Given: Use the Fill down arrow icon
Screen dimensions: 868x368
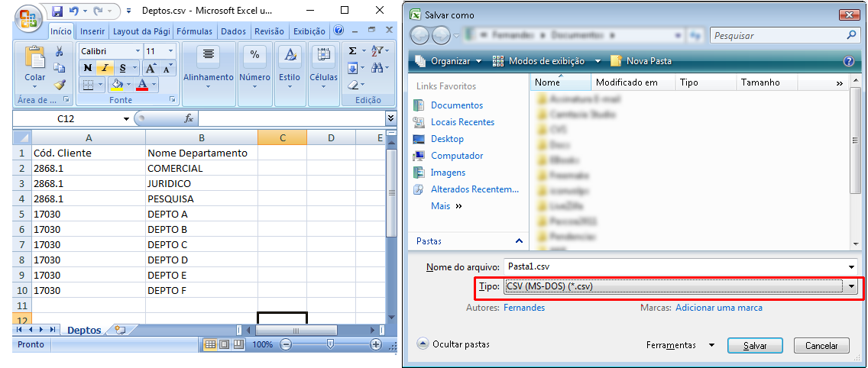Looking at the screenshot, I should [x=353, y=68].
